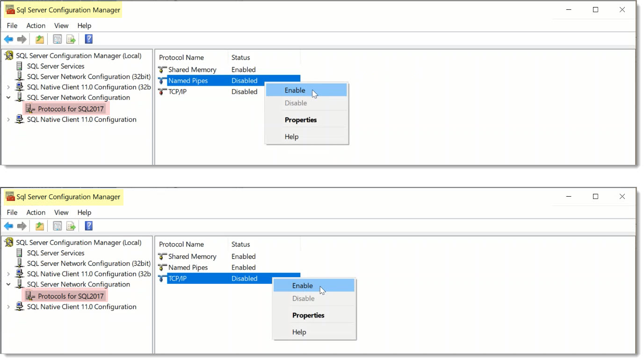Select the SQL Server Services server icon, lower window
The width and height of the screenshot is (644, 361).
click(x=20, y=253)
